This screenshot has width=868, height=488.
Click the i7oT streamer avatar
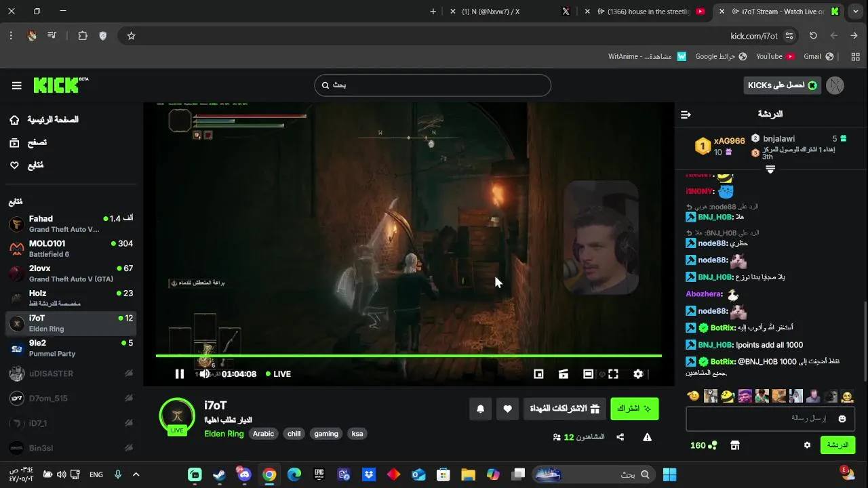[x=177, y=415]
